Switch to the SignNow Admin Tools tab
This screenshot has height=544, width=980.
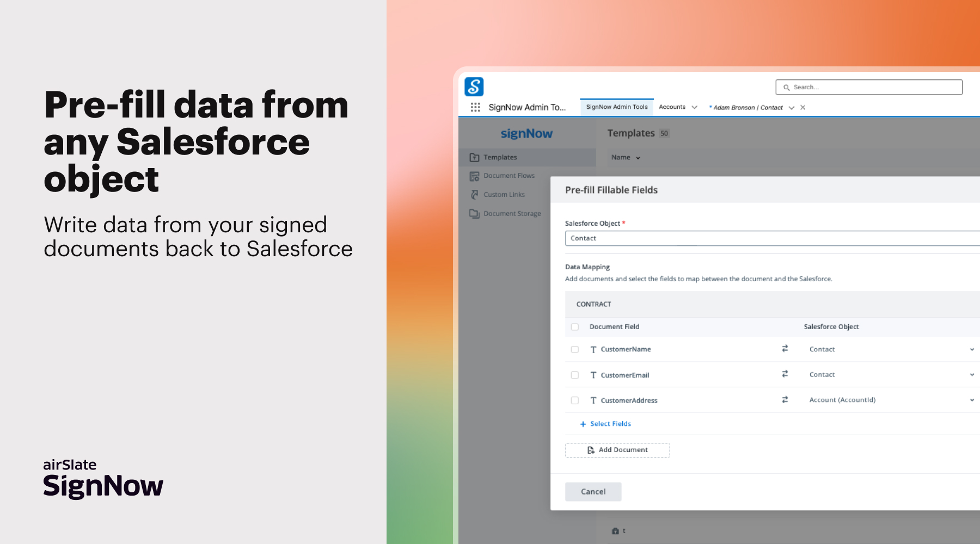point(616,107)
